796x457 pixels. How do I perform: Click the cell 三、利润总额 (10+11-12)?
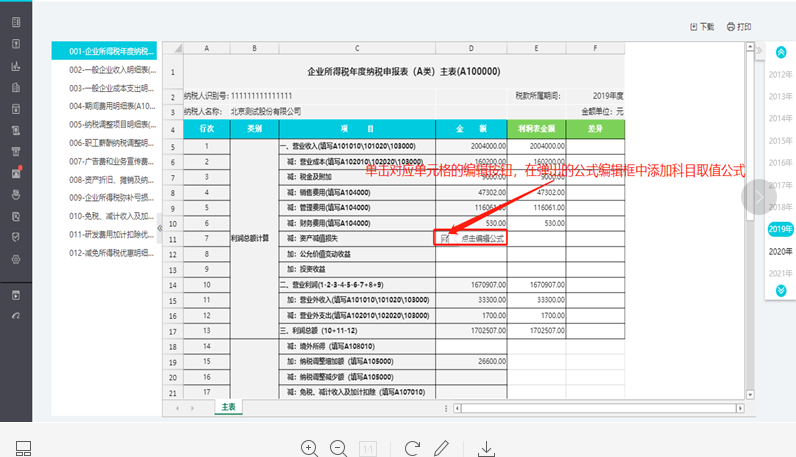(x=357, y=331)
